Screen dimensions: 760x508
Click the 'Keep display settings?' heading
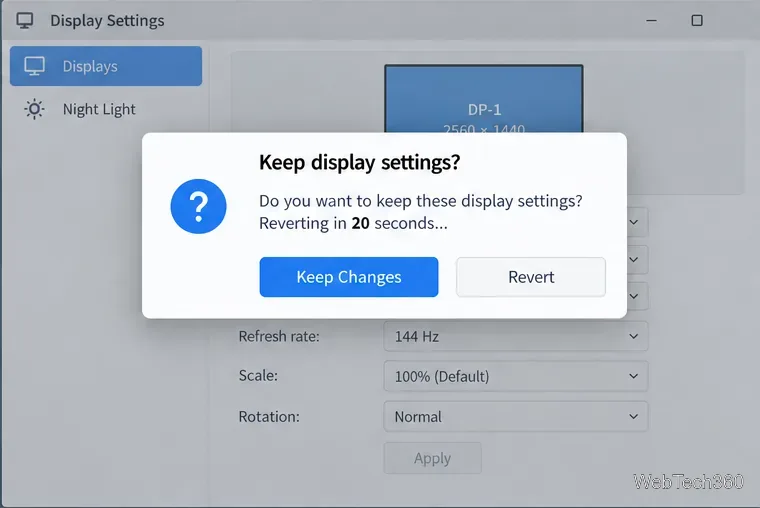click(x=360, y=162)
